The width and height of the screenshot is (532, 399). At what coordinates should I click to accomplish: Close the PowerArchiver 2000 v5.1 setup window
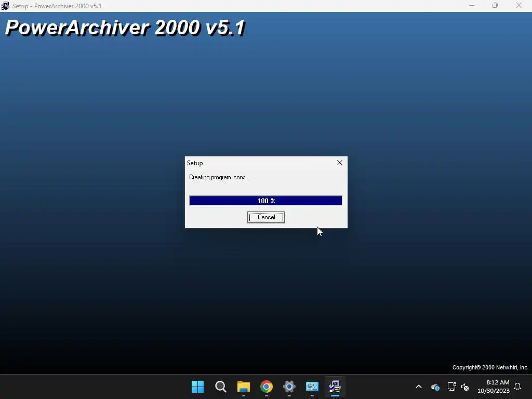[x=519, y=6]
